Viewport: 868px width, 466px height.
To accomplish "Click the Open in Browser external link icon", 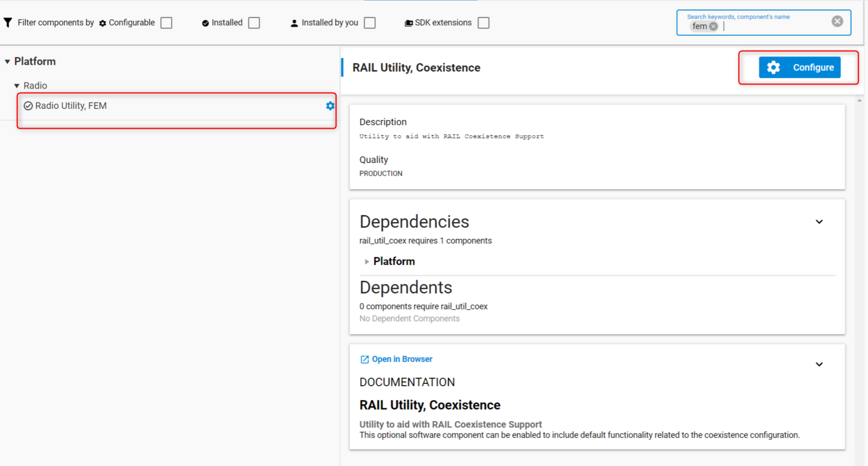I will (365, 359).
